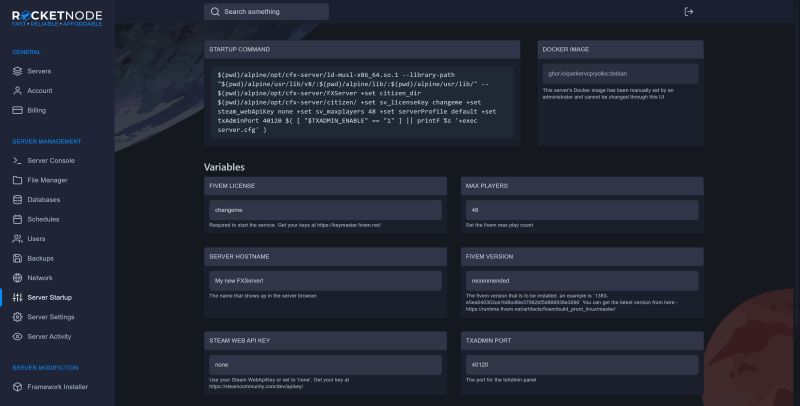
Task: Click the Max Players input field
Action: (x=582, y=210)
